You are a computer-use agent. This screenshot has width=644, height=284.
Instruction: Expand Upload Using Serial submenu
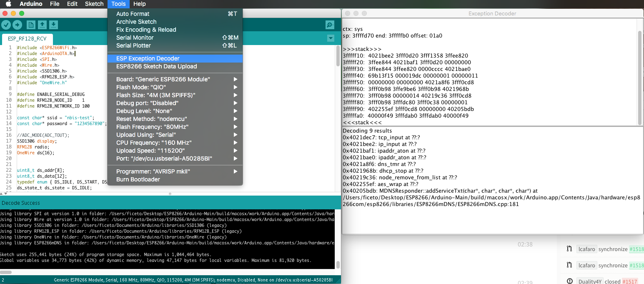coord(175,135)
